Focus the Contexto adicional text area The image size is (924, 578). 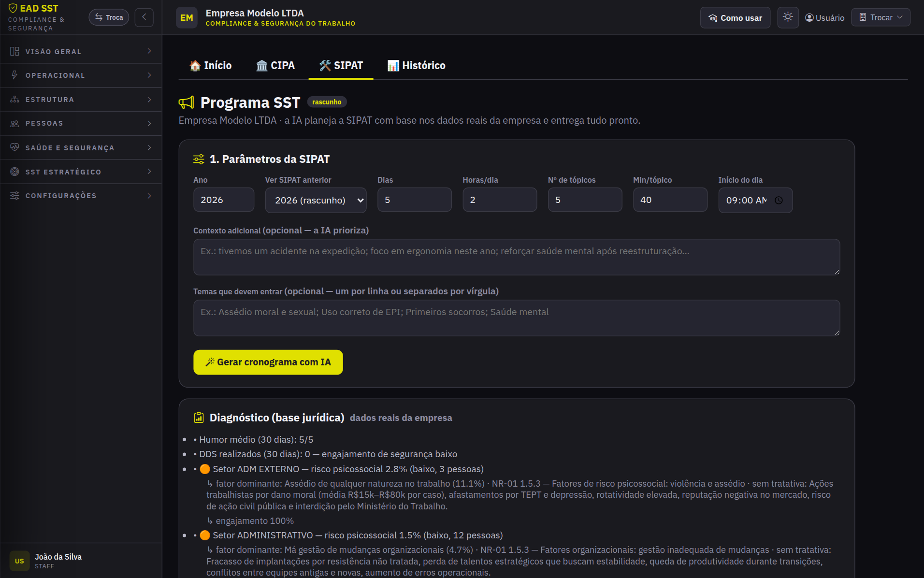tap(517, 257)
